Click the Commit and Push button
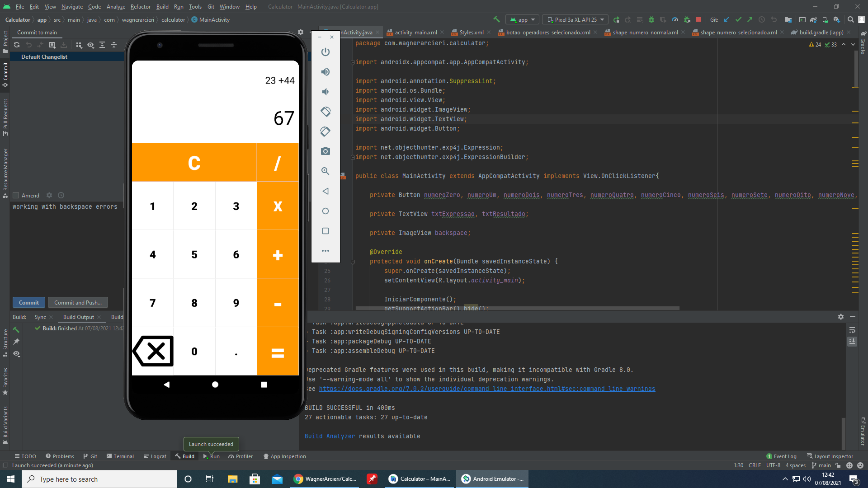This screenshot has height=488, width=868. 78,303
